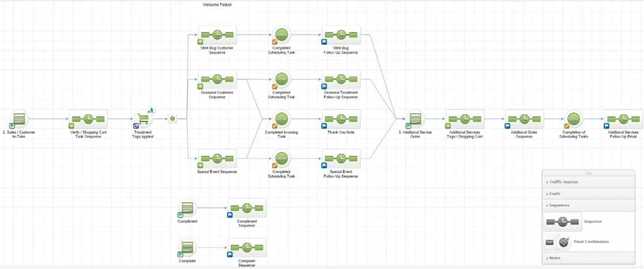The image size is (644, 269).
Task: Expand the Notes palette section
Action: point(588,258)
